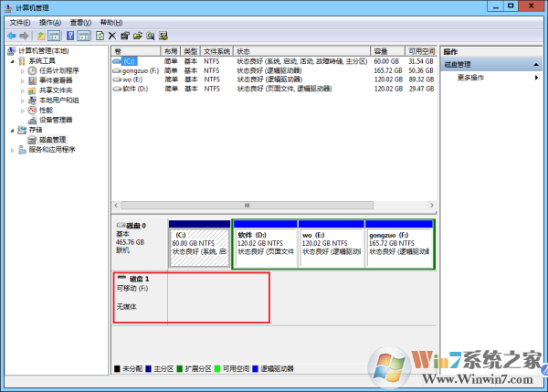Expand the 任务计划程序 node arrow

tap(23, 71)
